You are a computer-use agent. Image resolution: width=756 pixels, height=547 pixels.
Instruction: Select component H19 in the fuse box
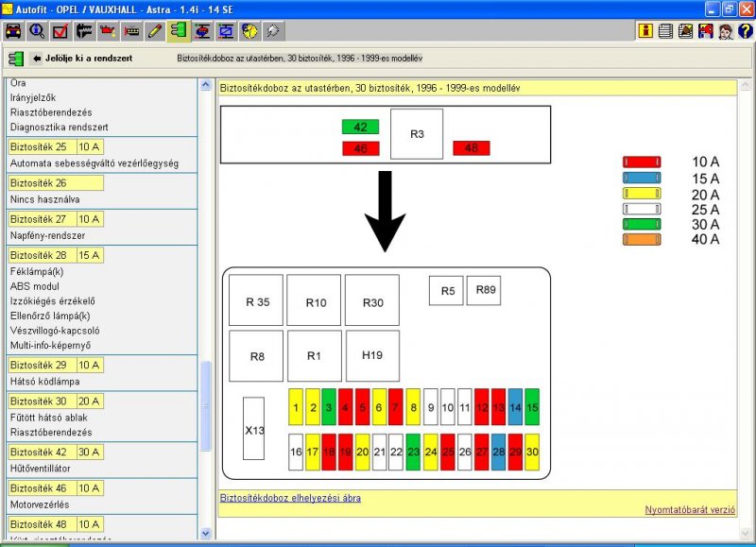(372, 355)
